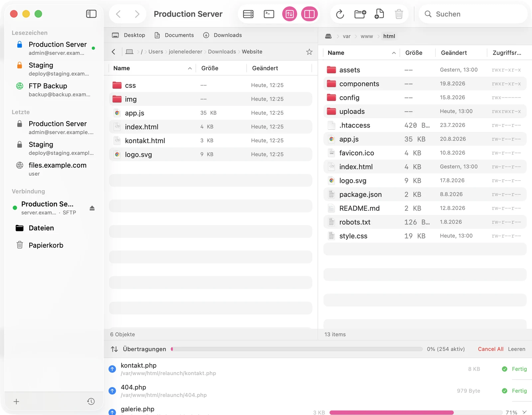The height and width of the screenshot is (415, 532).
Task: Click the refresh icon in toolbar
Action: [x=340, y=14]
